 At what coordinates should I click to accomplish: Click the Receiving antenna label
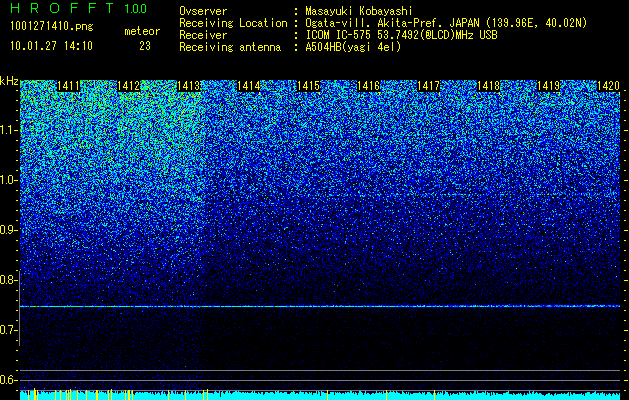(x=230, y=47)
